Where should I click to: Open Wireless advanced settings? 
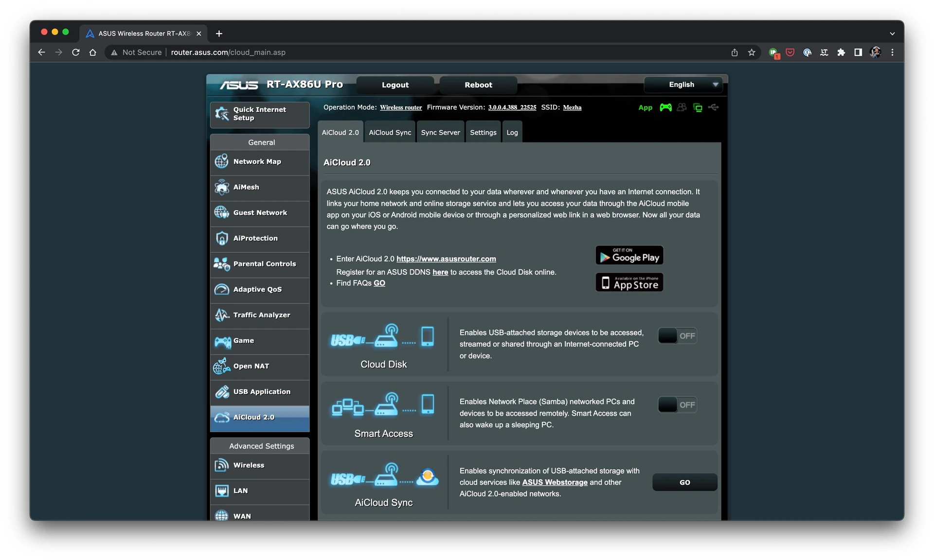[x=260, y=465]
